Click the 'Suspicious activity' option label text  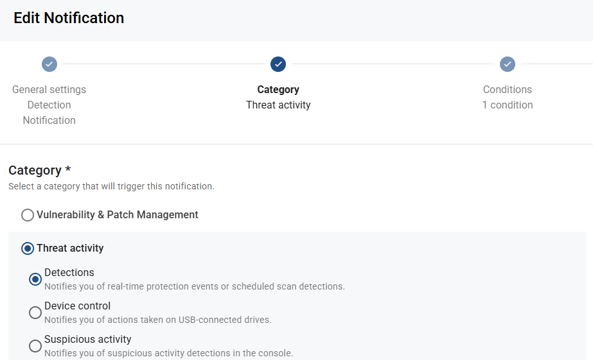pyautogui.click(x=88, y=340)
